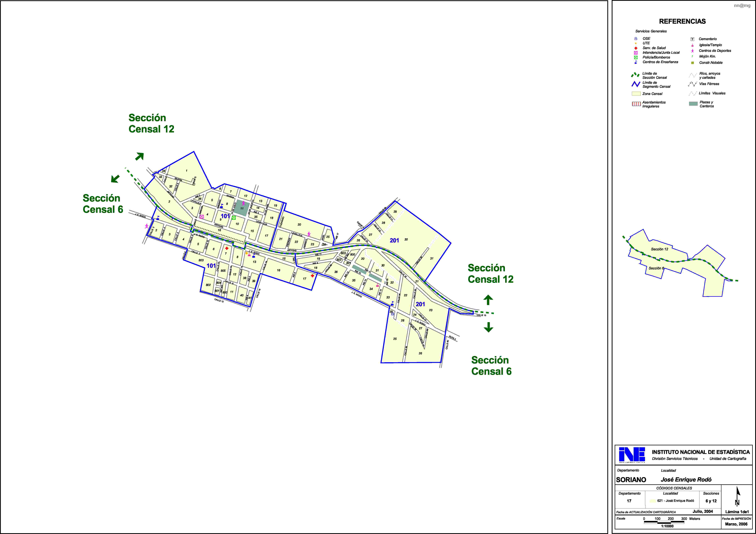Click 'Sección Censal 12' label above the up arrow
The image size is (756, 534).
pyautogui.click(x=491, y=274)
